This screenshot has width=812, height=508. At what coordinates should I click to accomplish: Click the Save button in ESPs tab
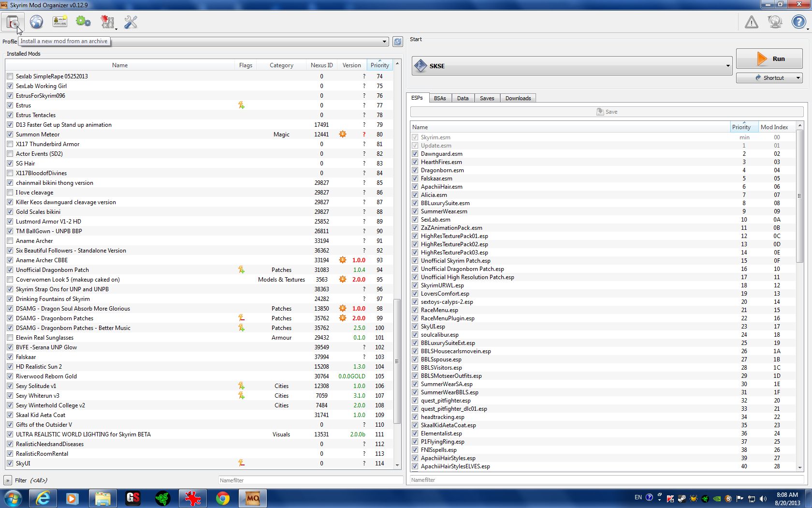tap(607, 112)
